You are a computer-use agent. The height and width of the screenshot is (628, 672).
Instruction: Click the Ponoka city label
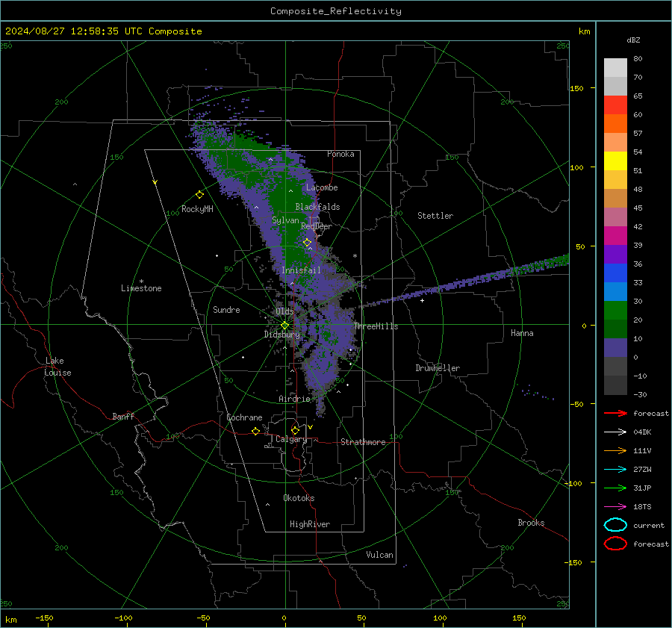point(340,154)
